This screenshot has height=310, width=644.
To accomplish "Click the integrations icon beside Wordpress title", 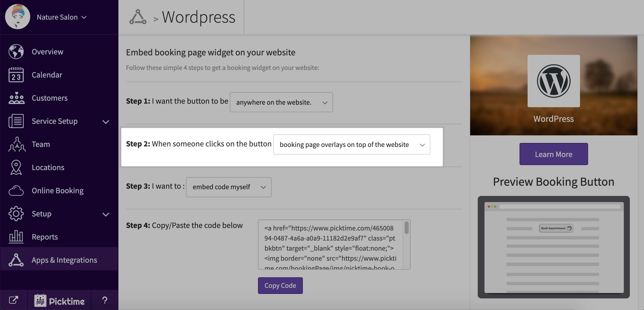I will click(x=138, y=17).
